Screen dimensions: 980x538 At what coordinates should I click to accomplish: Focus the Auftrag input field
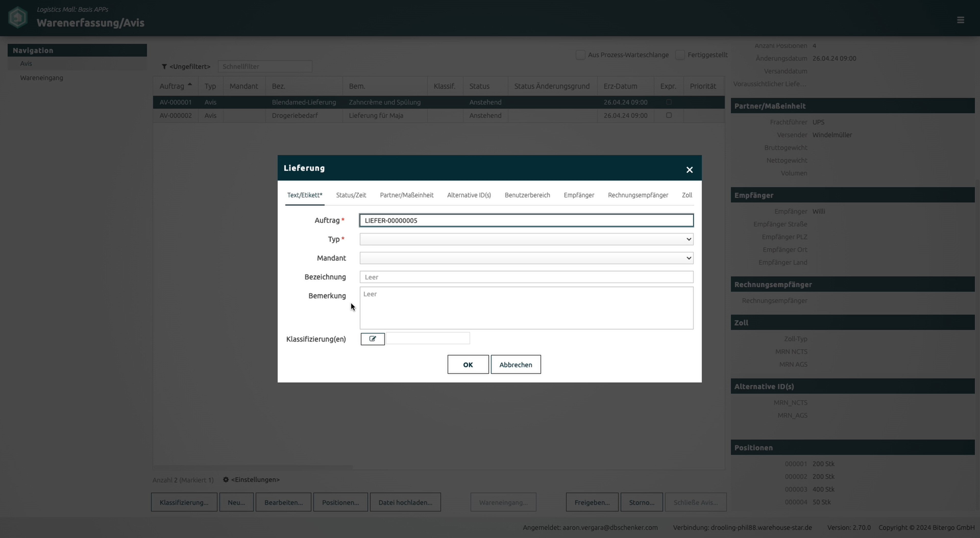(526, 221)
